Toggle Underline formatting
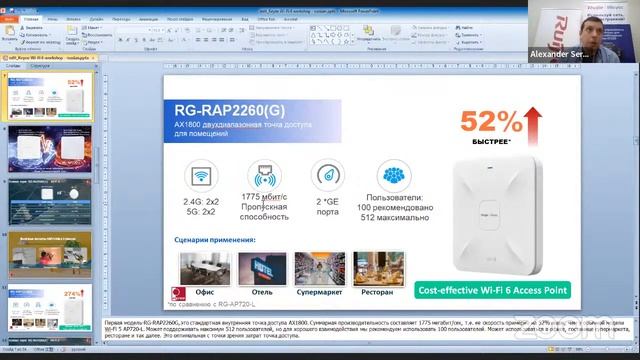640x360 pixels. (x=136, y=40)
